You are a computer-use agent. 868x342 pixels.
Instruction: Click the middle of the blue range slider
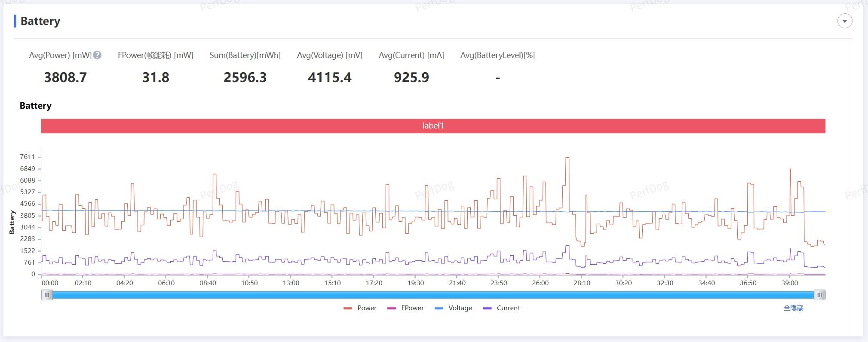(x=433, y=295)
